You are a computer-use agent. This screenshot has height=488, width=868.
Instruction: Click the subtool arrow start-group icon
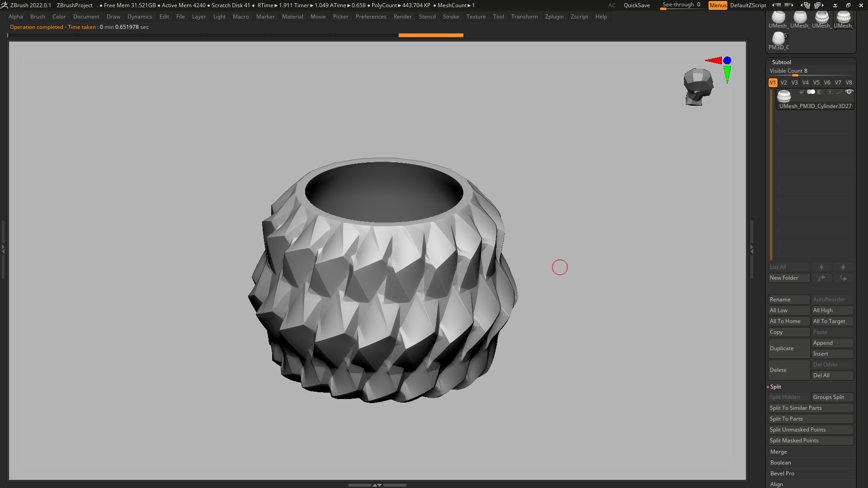pos(802,92)
